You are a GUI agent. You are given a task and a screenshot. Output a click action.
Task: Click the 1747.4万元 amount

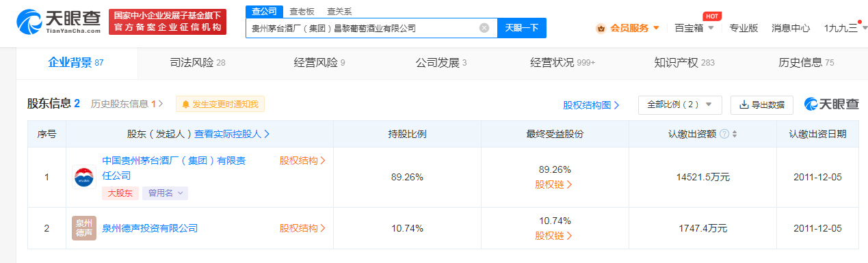coord(702,228)
